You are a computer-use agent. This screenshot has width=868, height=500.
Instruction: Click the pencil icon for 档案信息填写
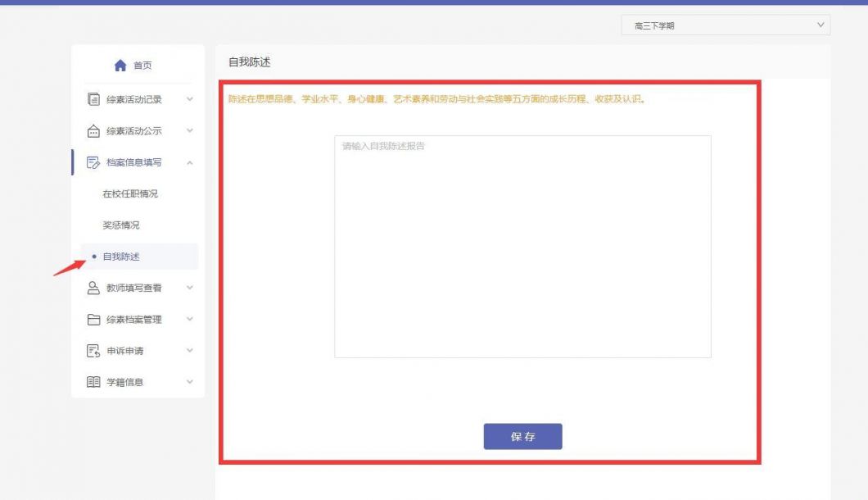93,162
